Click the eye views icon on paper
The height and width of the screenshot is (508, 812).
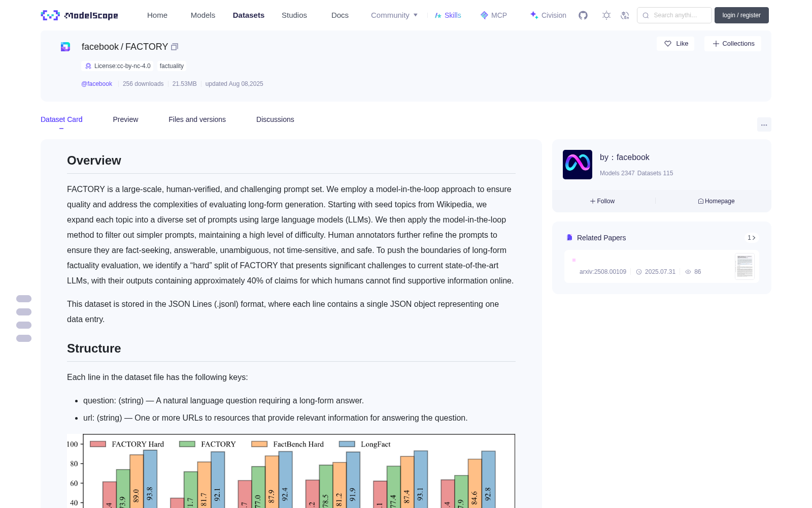(x=688, y=272)
